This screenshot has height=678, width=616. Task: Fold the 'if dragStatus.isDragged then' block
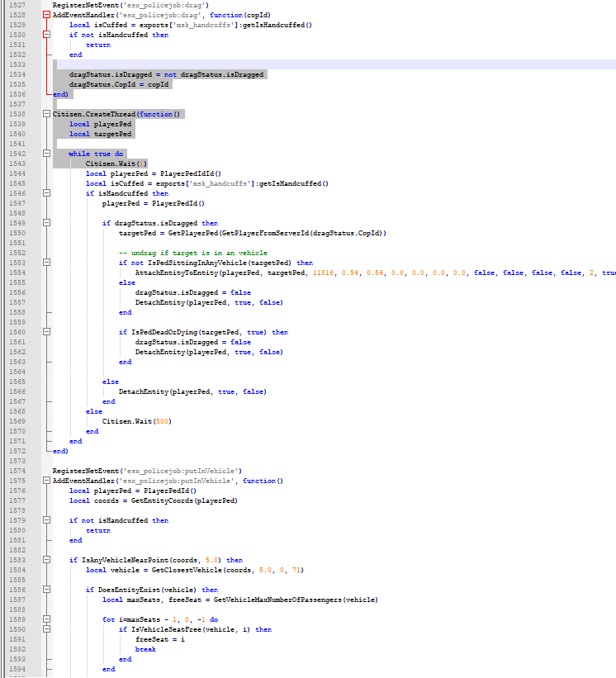coord(46,224)
